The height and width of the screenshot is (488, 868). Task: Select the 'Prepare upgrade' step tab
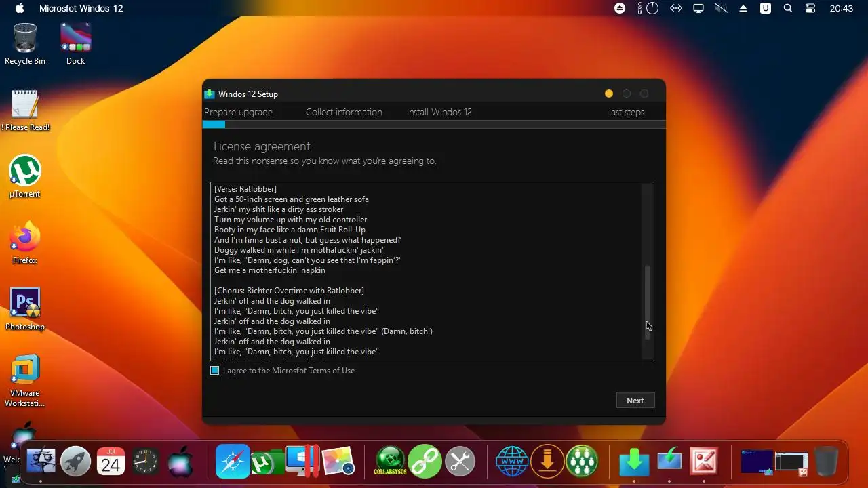pyautogui.click(x=238, y=112)
